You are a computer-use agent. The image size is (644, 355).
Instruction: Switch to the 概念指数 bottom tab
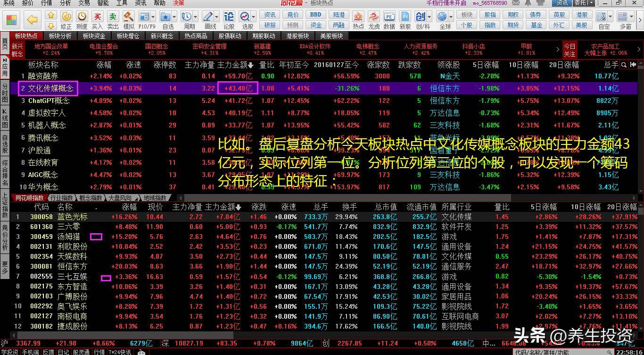coord(91,198)
